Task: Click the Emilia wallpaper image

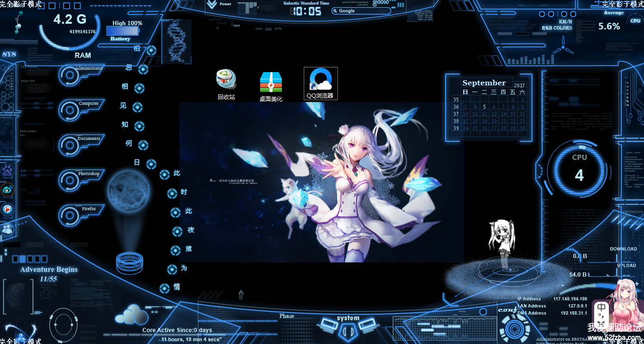Action: (x=321, y=182)
